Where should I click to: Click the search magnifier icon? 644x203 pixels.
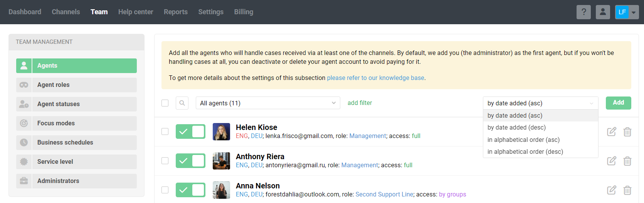point(182,103)
